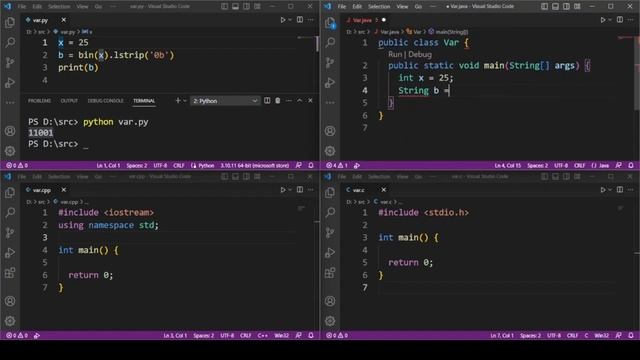
Task: Toggle bottom panel in the Var.java title bar
Action: tap(556, 7)
